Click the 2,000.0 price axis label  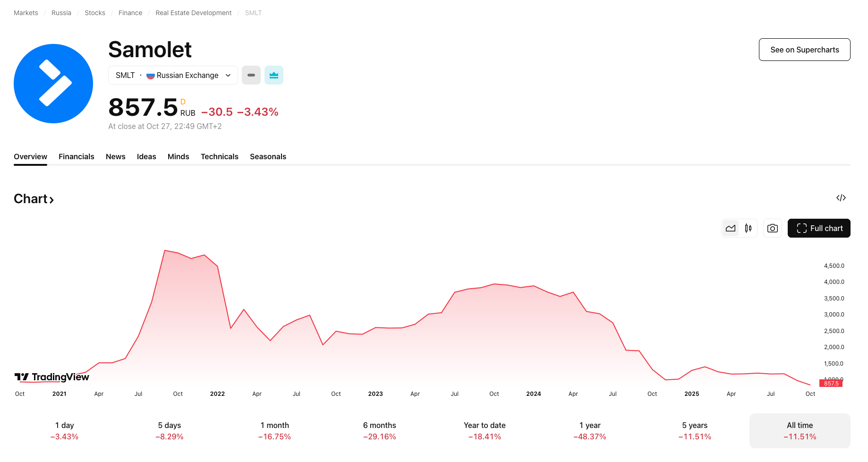834,347
